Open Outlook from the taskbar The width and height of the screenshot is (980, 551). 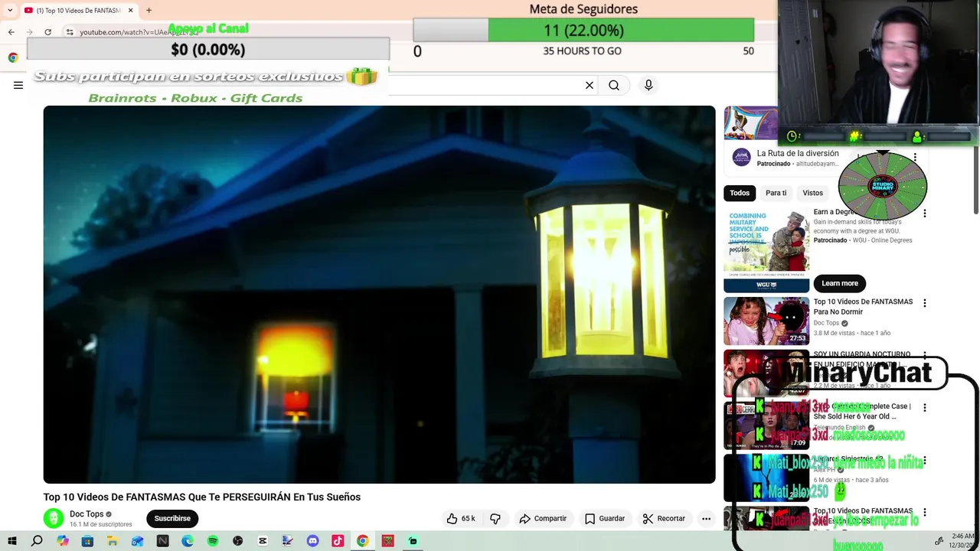(x=137, y=541)
